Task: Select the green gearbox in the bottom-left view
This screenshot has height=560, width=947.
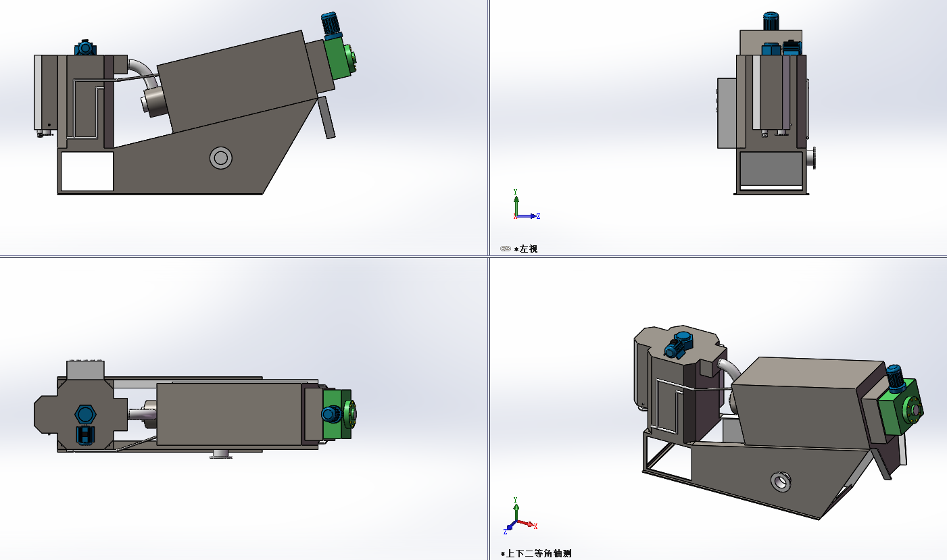Action: pyautogui.click(x=337, y=413)
